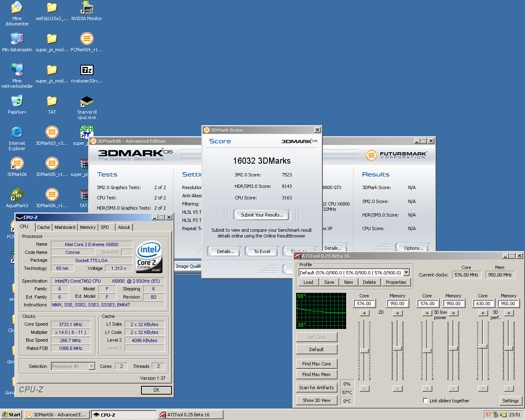
Task: Open the About tab in CPU-Z
Action: 124,227
